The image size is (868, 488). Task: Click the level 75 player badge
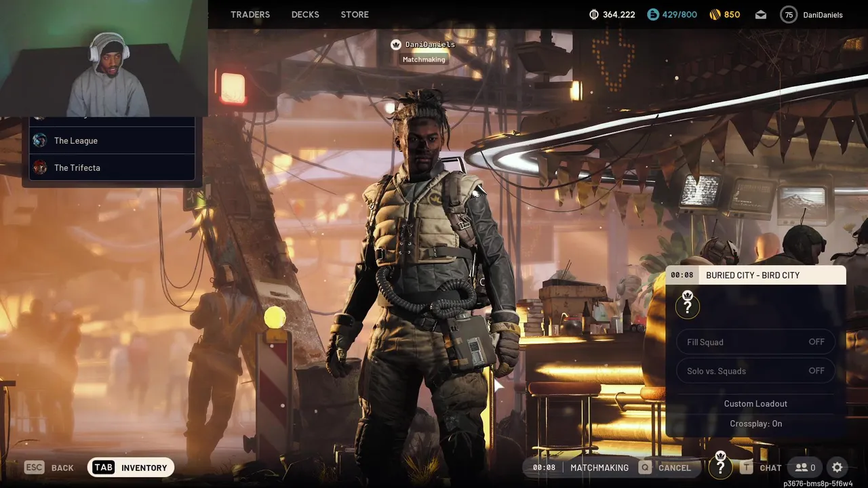click(789, 14)
